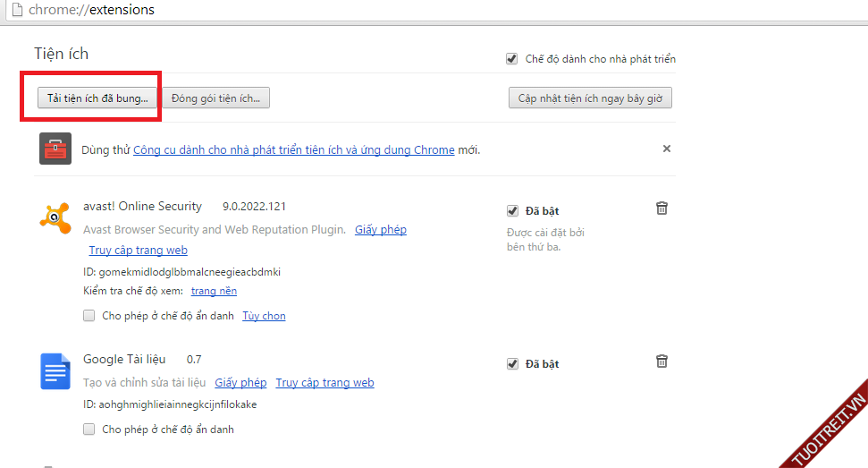Disable avast! Online Security 'Đã bật' checkbox
Viewport: 868px width, 468px height.
click(512, 211)
